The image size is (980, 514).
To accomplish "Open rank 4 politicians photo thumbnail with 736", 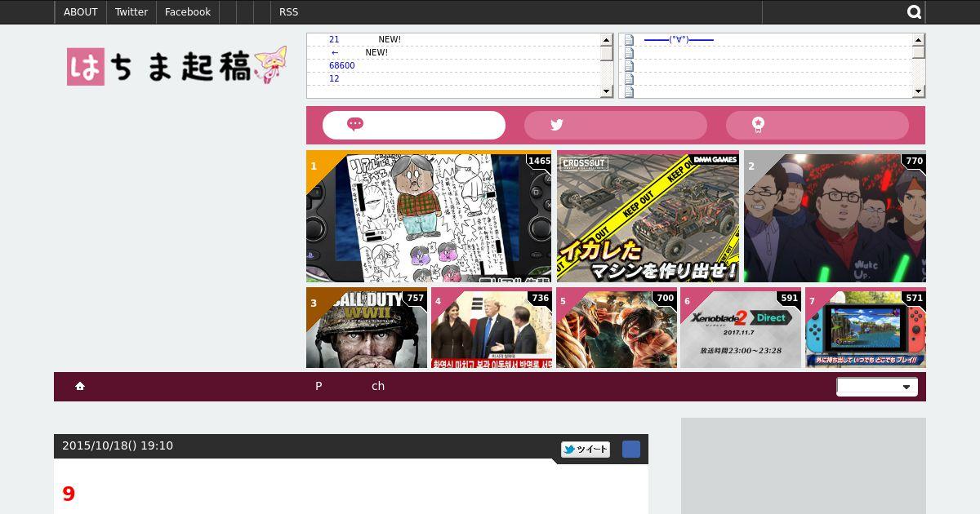I will [x=492, y=327].
